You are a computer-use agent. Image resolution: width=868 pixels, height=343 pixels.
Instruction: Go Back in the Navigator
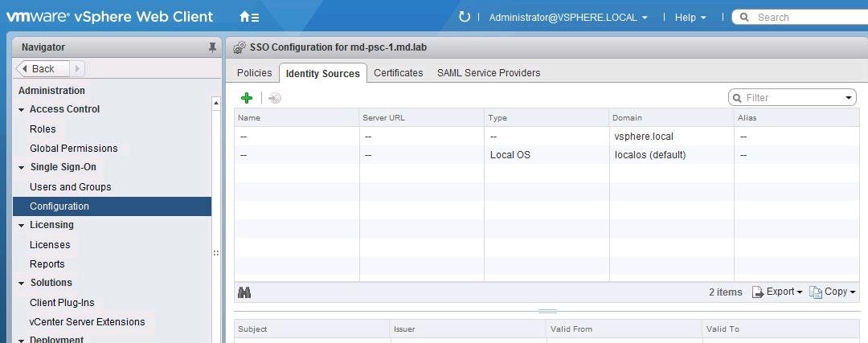click(x=43, y=69)
